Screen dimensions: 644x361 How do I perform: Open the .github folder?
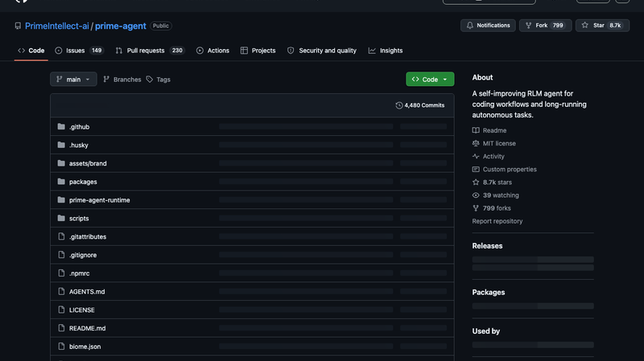pyautogui.click(x=79, y=127)
